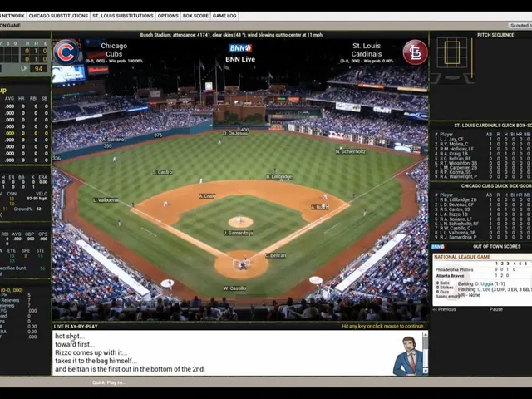Screen dimensions: 532x399
Task: Click the BNN logo beside Out of Town Scores
Action: pos(438,247)
